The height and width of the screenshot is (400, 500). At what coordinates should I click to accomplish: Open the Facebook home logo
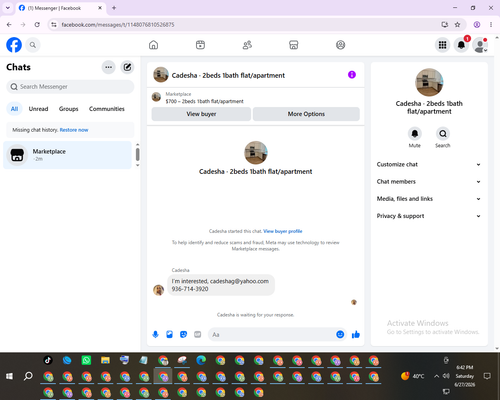14,45
